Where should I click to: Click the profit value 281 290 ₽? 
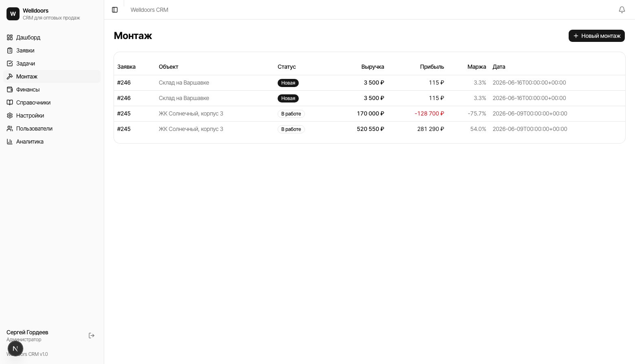coord(431,129)
